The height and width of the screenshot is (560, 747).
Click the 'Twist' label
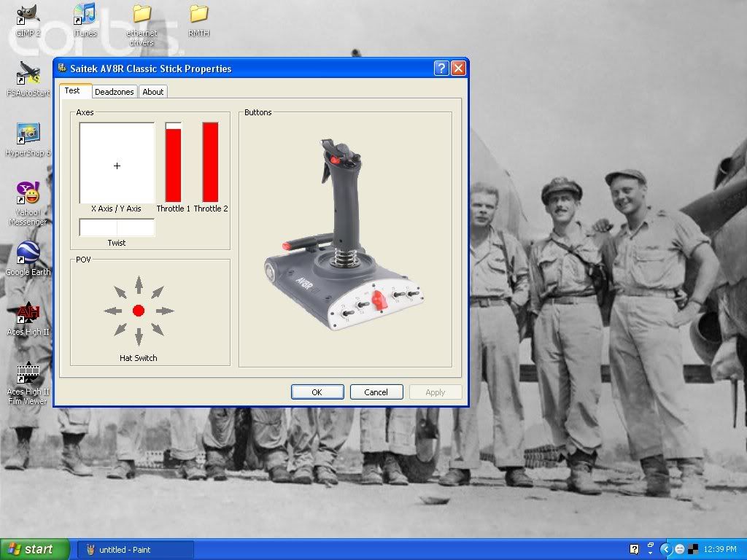(117, 243)
